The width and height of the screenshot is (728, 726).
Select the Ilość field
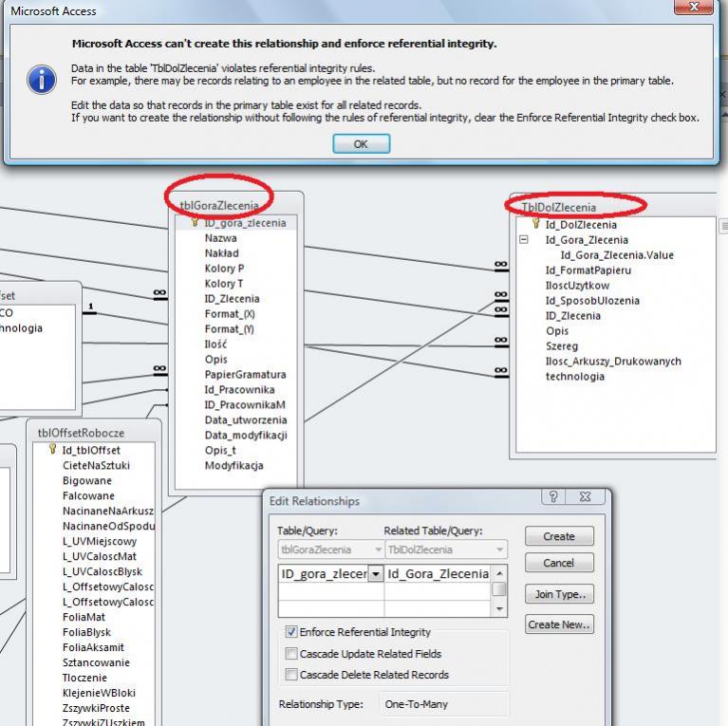215,344
